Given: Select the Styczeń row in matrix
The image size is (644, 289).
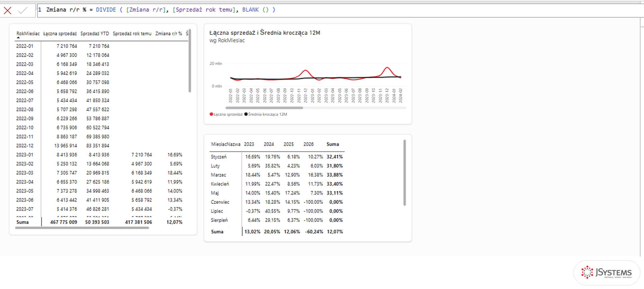Looking at the screenshot, I should click(x=219, y=157).
